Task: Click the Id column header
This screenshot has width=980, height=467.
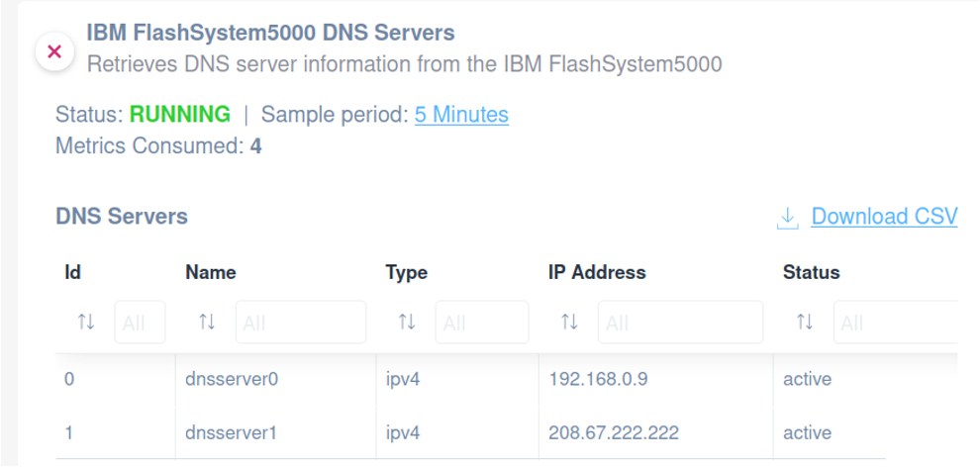Action: coord(72,272)
